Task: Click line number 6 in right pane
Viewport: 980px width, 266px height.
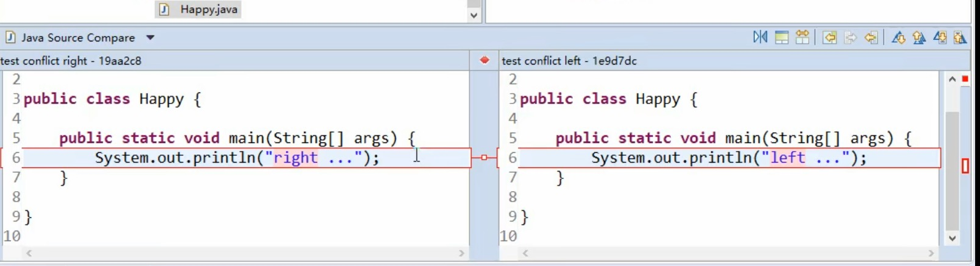Action: click(513, 158)
